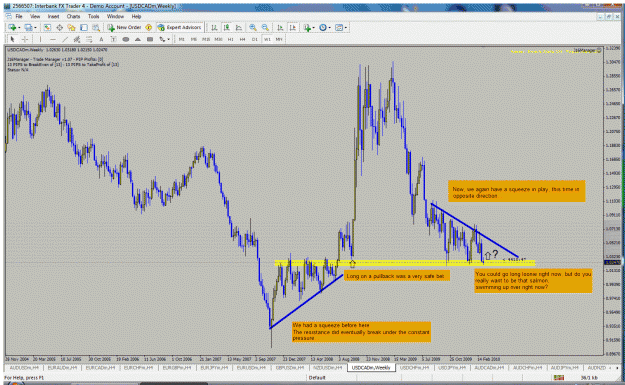Switch to the USDJPYm,H4 chart tab
Image resolution: width=625 pixels, height=385 pixels.
(452, 367)
